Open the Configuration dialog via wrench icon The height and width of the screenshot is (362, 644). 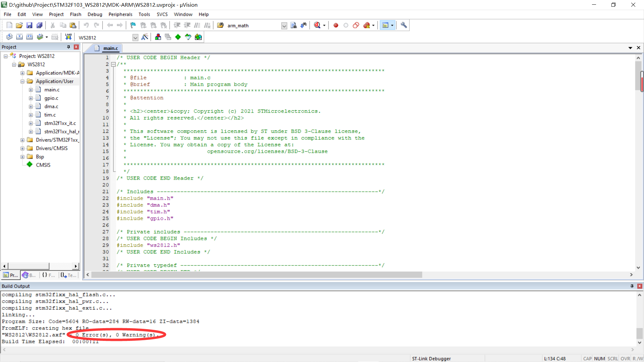tap(404, 25)
